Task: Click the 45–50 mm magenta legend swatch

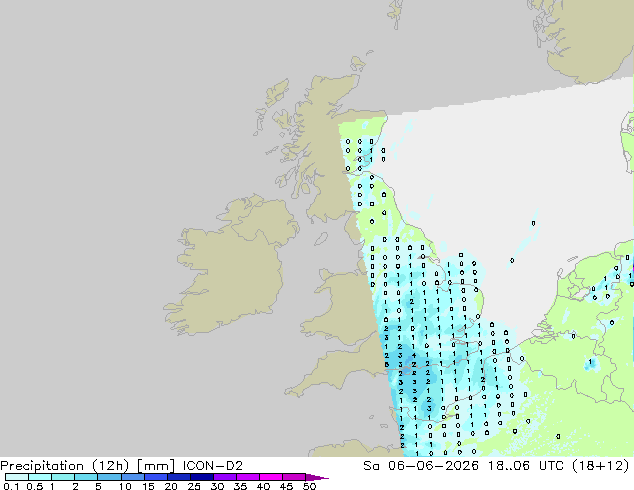Action: pyautogui.click(x=294, y=477)
